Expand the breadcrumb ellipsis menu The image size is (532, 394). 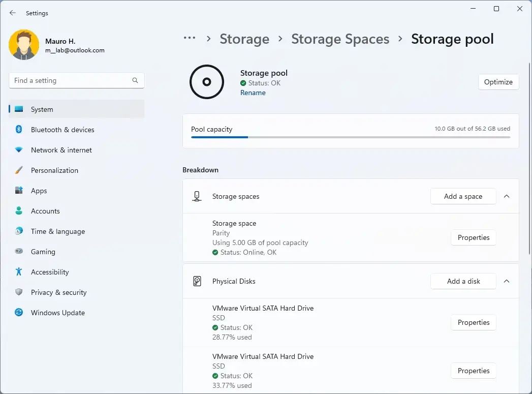(190, 39)
